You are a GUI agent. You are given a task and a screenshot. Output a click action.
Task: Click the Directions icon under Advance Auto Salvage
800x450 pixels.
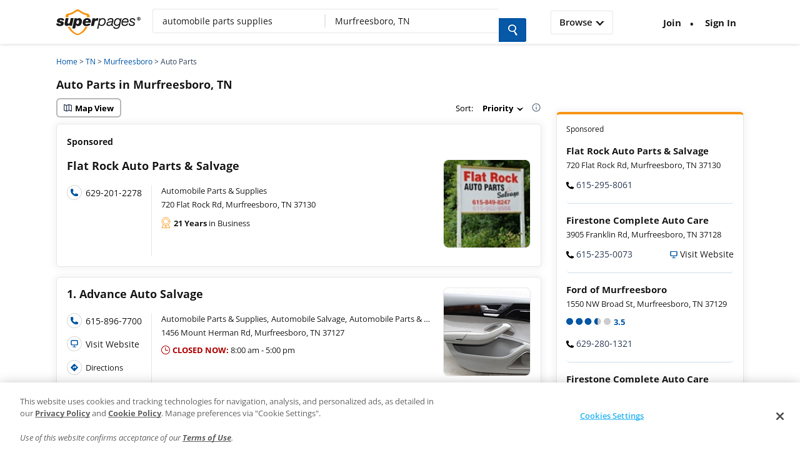click(74, 368)
